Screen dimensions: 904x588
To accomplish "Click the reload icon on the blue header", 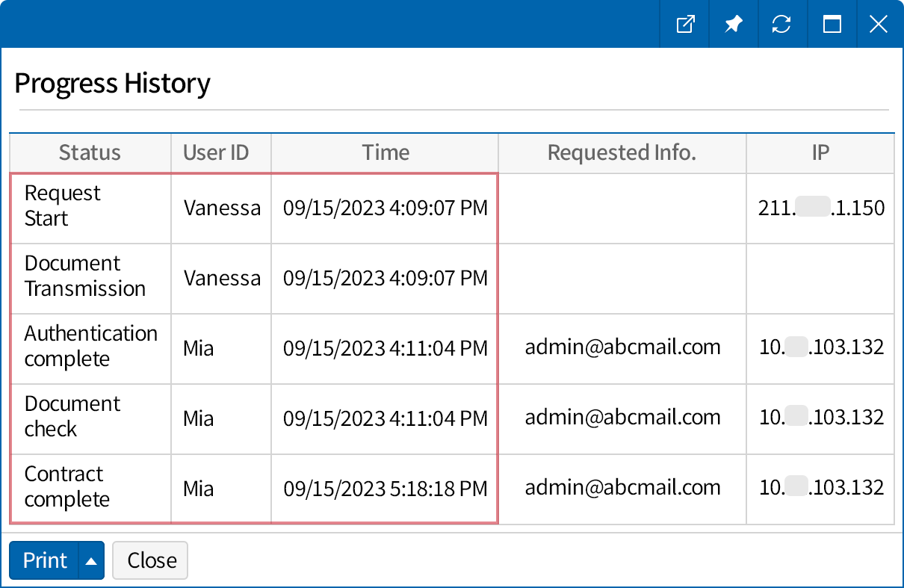I will pos(782,24).
